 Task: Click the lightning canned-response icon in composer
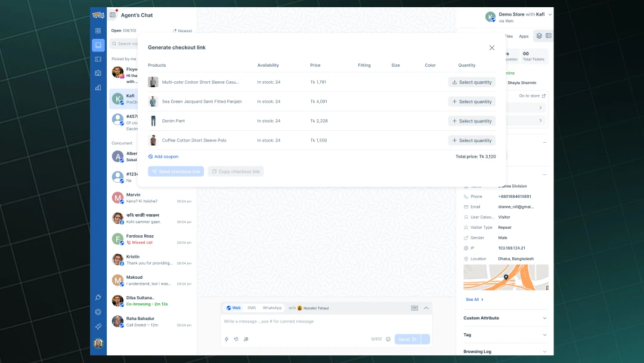(226, 339)
